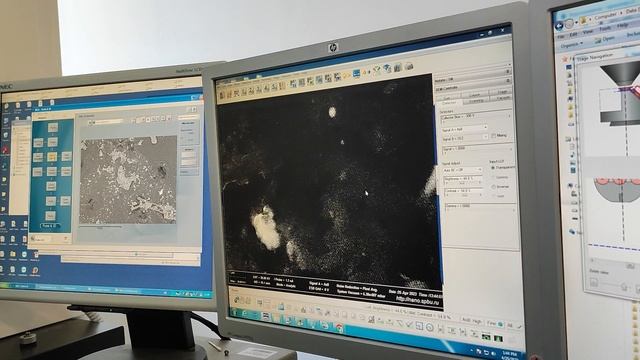Screen dimensions: 640x360
Task: Click the nested-squares icon in bottom SEM toolbar
Action: (419, 326)
